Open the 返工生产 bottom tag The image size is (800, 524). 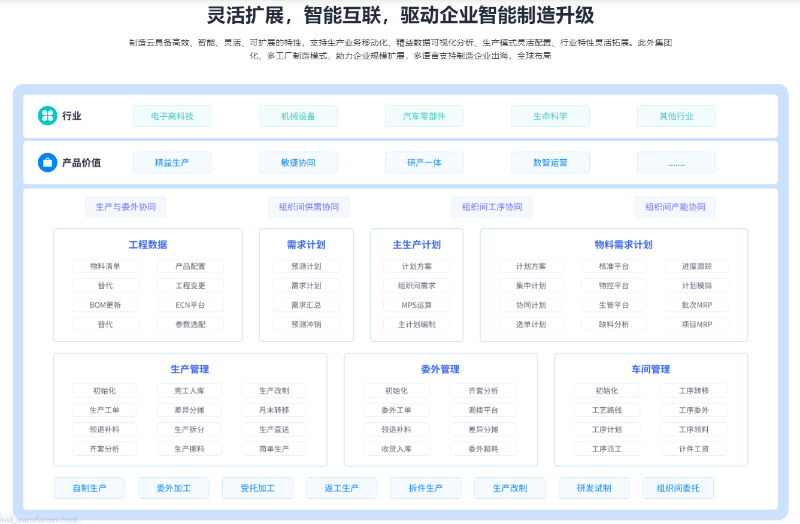coord(341,488)
